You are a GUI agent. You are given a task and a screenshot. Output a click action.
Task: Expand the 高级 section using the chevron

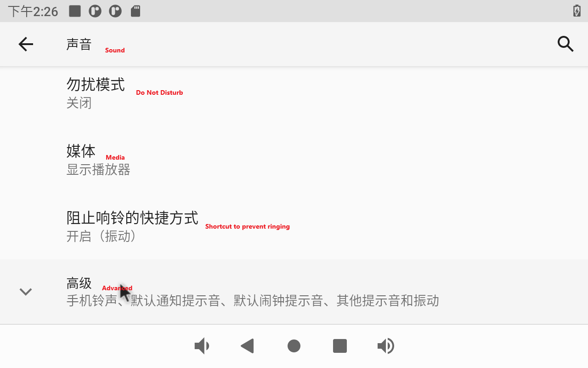coord(26,292)
